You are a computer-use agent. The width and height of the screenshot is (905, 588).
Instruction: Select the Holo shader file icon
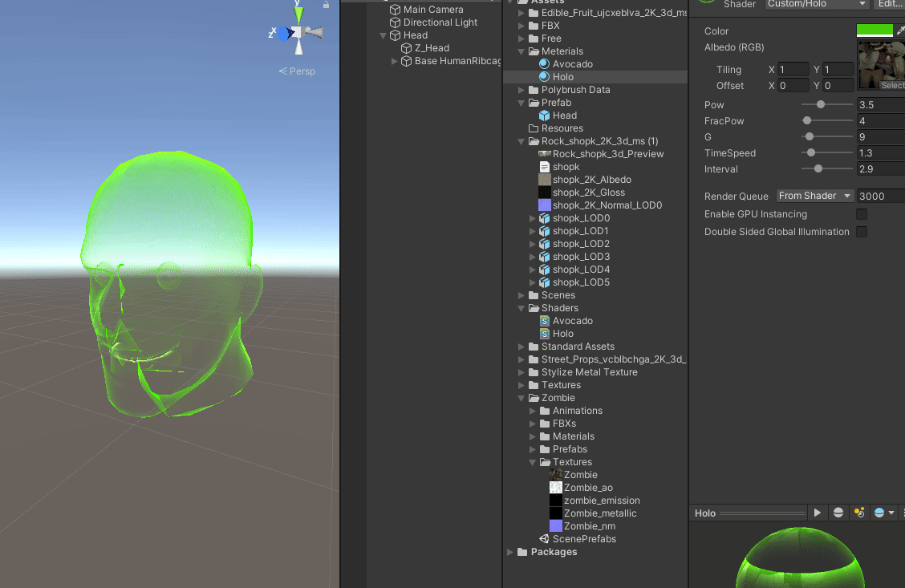(544, 334)
